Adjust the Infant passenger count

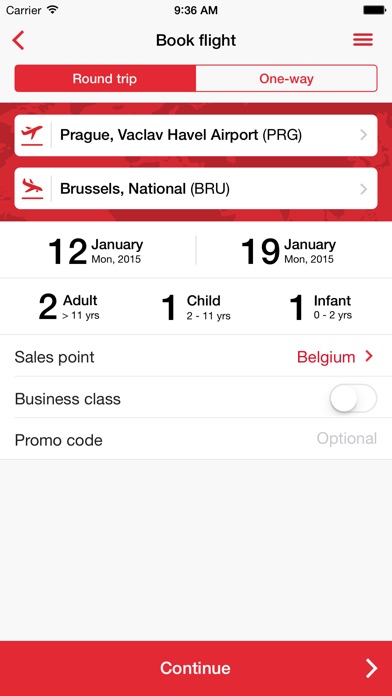coord(321,307)
